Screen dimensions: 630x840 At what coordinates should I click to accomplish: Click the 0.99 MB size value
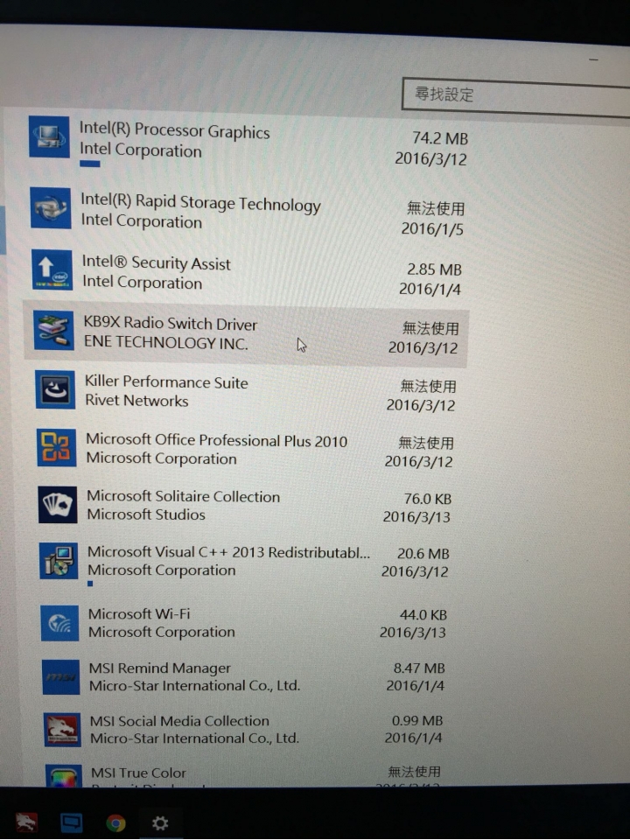click(x=416, y=721)
